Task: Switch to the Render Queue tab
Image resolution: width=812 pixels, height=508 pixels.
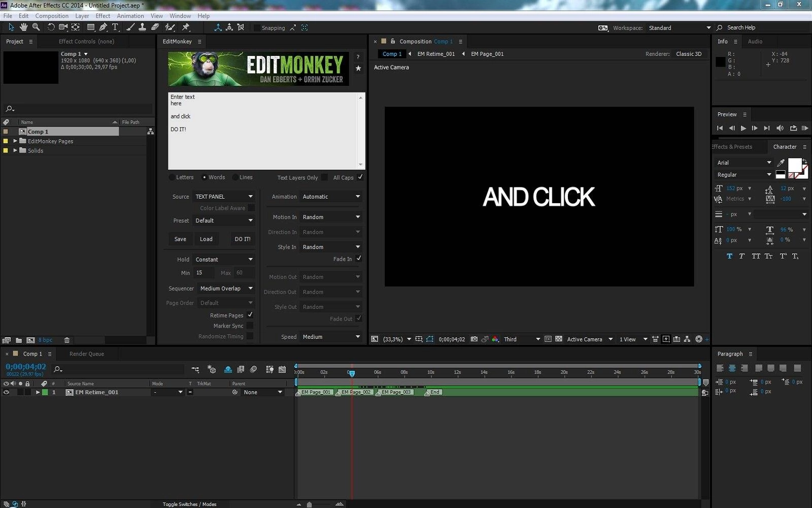Action: (x=86, y=354)
